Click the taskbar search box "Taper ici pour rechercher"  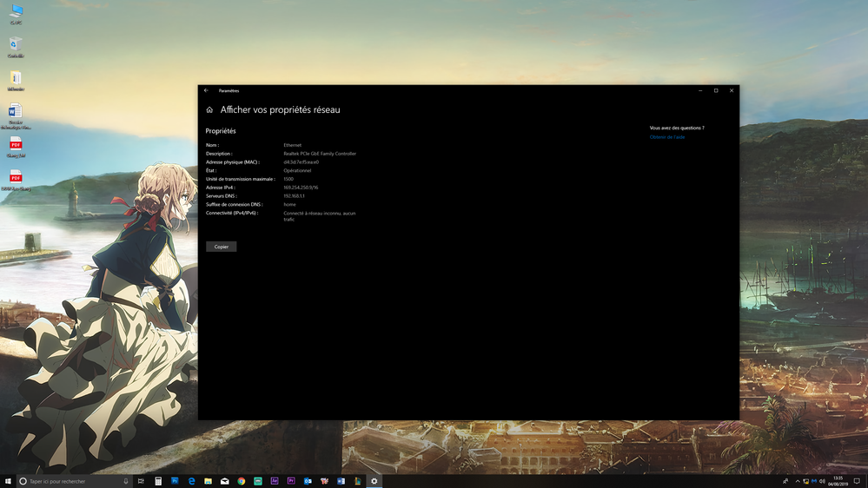point(70,481)
